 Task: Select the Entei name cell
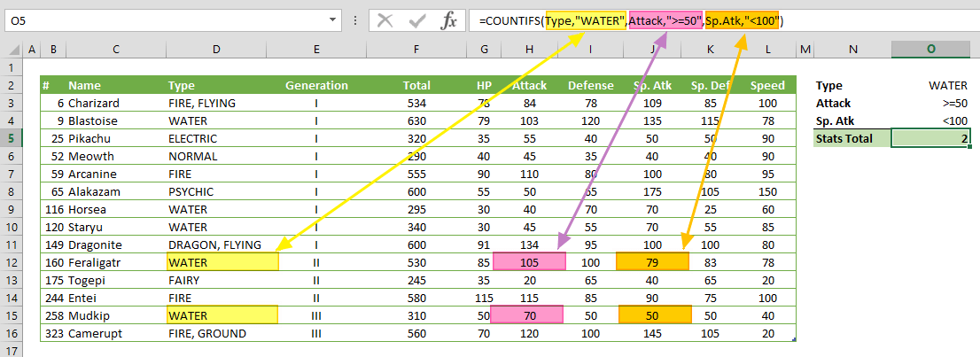pos(115,299)
